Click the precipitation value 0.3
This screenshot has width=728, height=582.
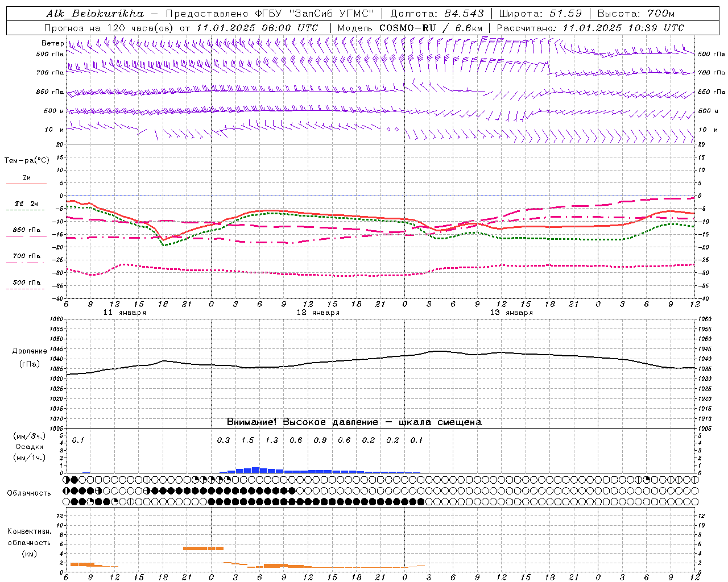tap(224, 440)
